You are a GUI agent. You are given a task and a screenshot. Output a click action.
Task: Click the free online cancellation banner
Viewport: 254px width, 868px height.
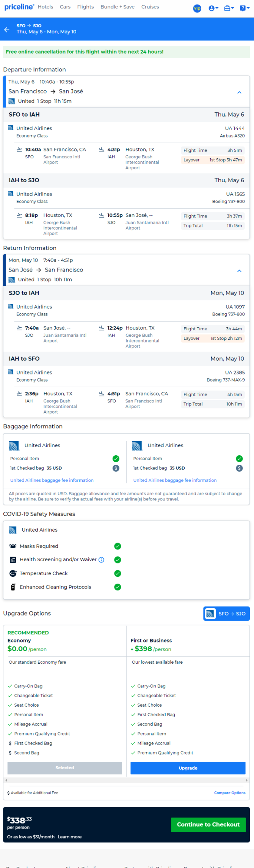pyautogui.click(x=127, y=52)
